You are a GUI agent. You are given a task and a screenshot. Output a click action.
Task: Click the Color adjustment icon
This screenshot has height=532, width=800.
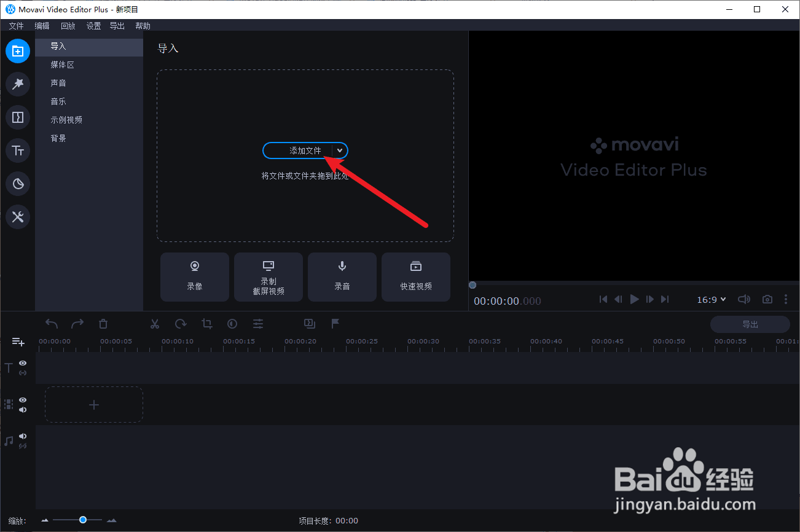point(232,324)
